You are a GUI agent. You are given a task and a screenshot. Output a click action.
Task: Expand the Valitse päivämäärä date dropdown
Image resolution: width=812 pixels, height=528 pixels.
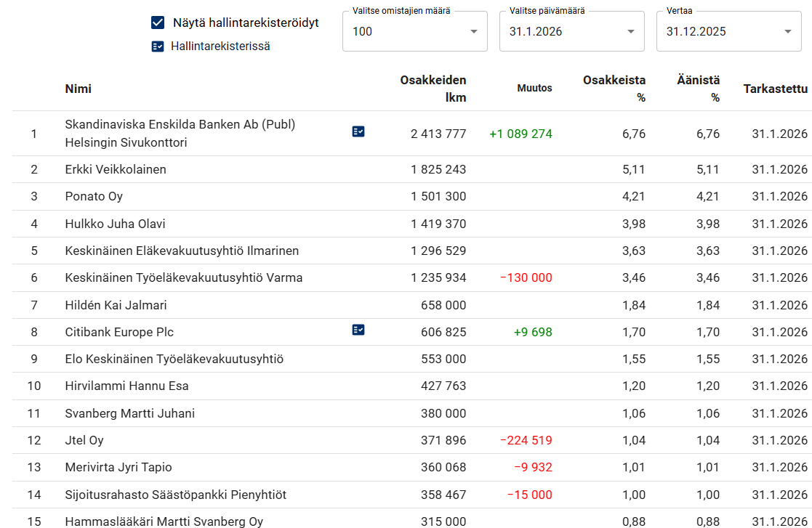pyautogui.click(x=571, y=31)
